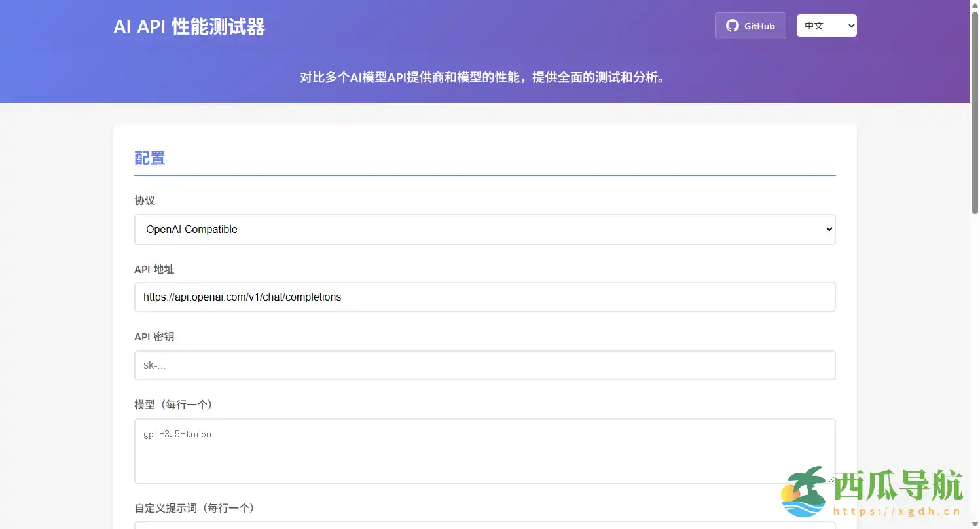
Task: Open the 中文 language selector dropdown
Action: [x=826, y=26]
